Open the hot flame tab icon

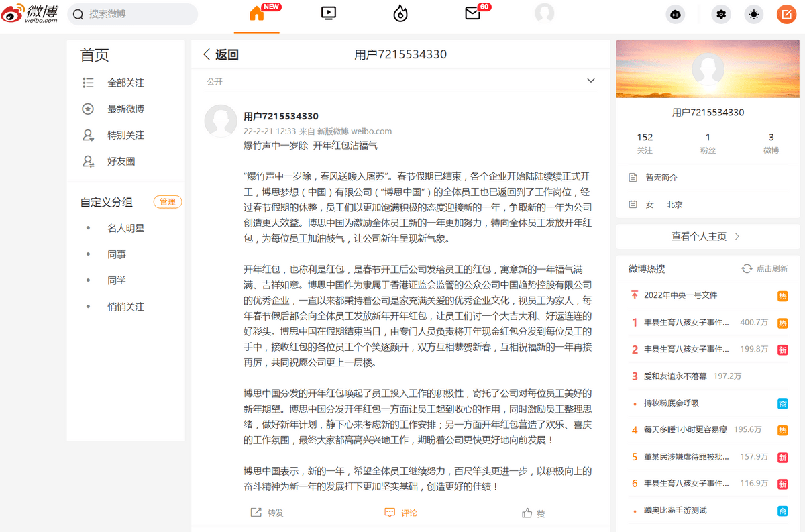[x=400, y=13]
